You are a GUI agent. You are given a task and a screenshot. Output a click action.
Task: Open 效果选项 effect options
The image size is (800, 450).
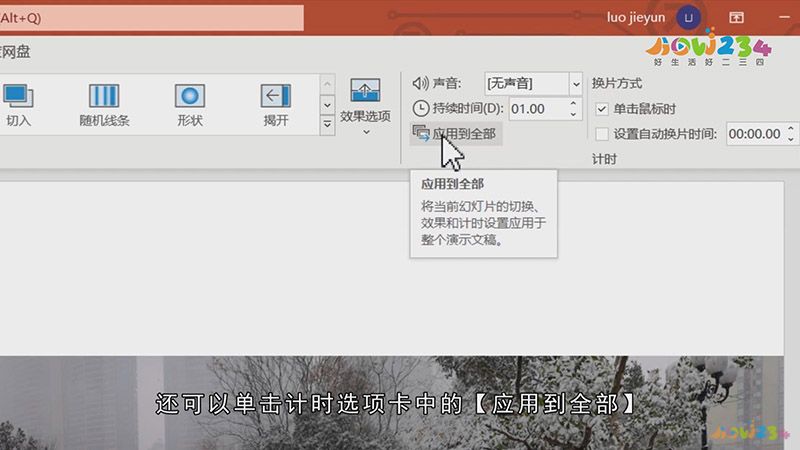point(365,106)
